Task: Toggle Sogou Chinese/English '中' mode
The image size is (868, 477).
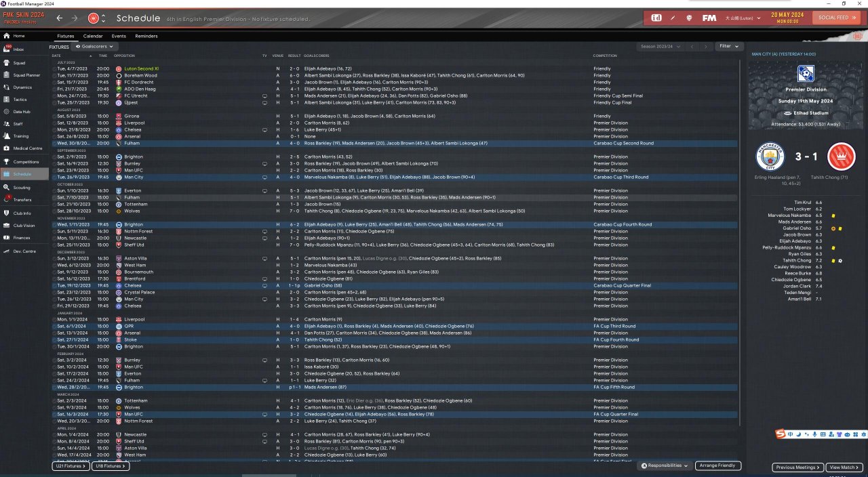Action: (x=791, y=434)
